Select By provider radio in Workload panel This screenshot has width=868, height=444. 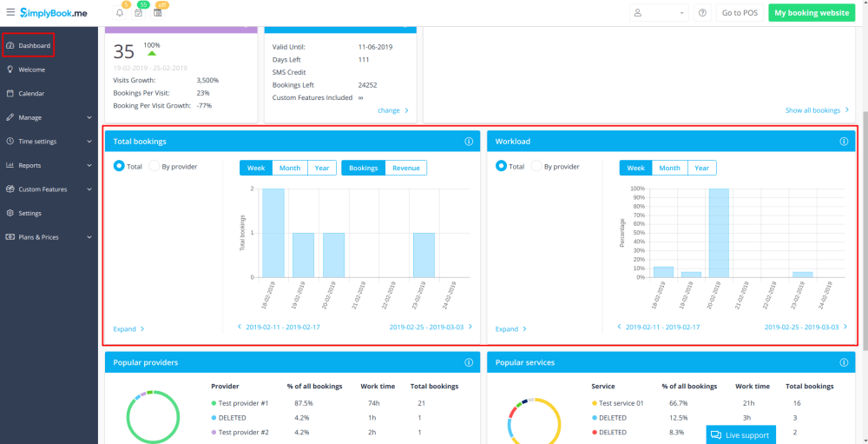pos(536,166)
